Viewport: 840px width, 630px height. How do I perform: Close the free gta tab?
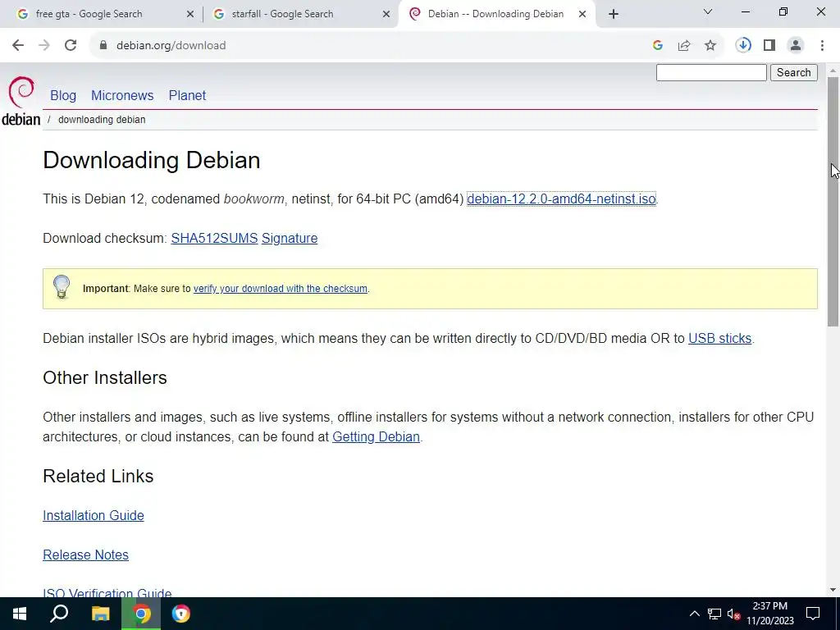click(190, 14)
